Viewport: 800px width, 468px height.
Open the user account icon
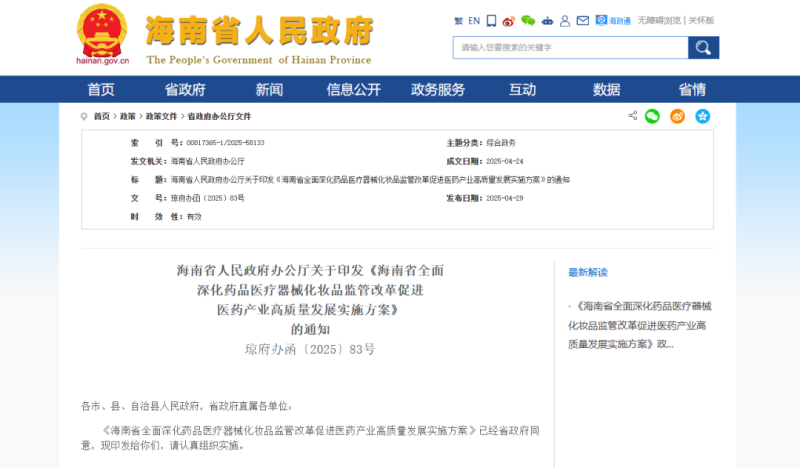pos(564,20)
